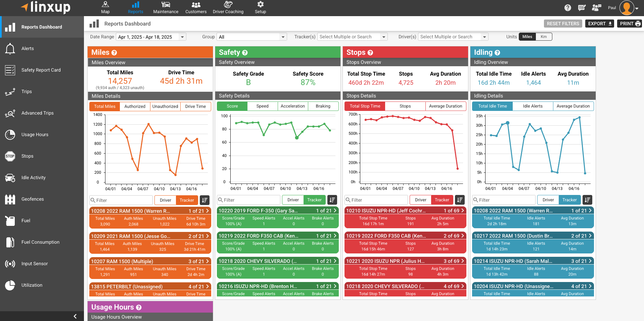Open the help question mark icon in header
The image size is (644, 321).
(x=567, y=8)
